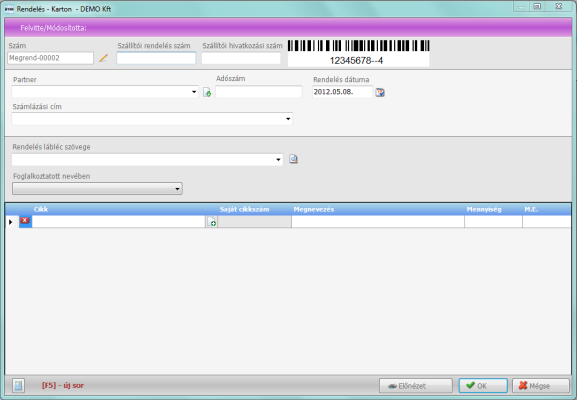Confirm with the OK button
Image resolution: width=577 pixels, height=400 pixels.
483,386
